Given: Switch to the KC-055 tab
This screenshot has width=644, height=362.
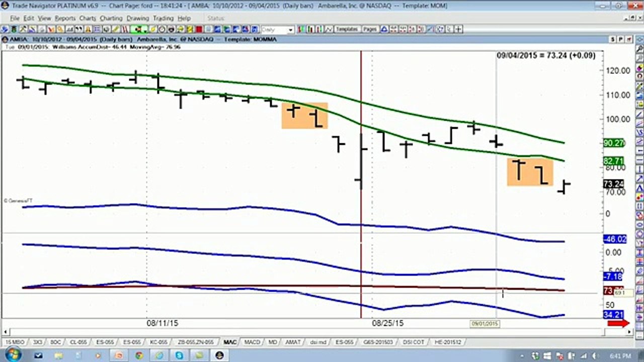Looking at the screenshot, I should 158,342.
